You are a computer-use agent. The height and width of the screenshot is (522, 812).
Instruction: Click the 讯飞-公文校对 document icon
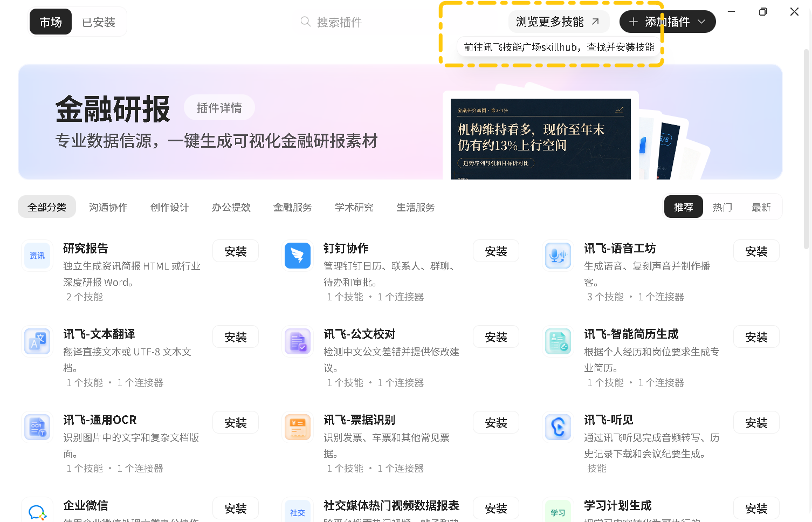point(298,341)
